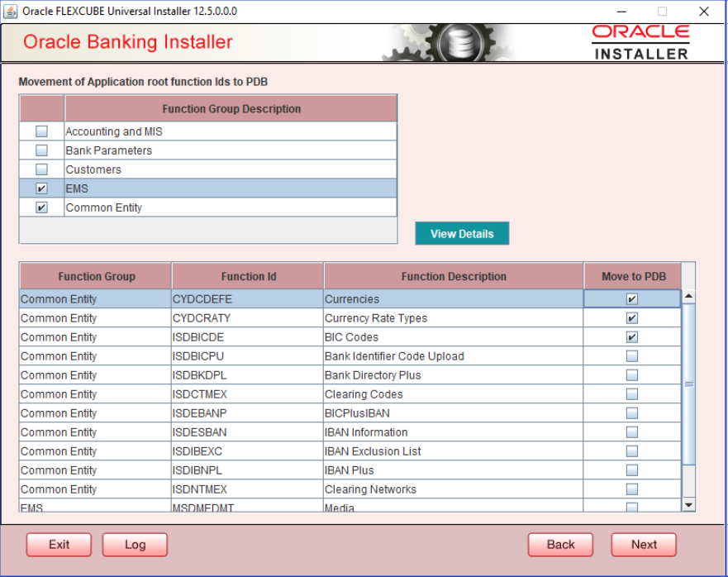The height and width of the screenshot is (577, 728).
Task: Check Move to PDB for Clearing Codes
Action: 632,394
